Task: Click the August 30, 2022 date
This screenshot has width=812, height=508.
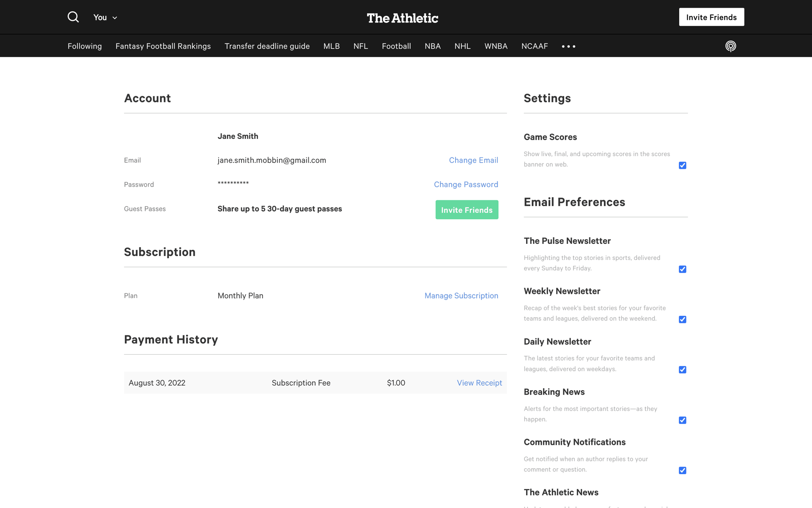Action: click(x=156, y=383)
